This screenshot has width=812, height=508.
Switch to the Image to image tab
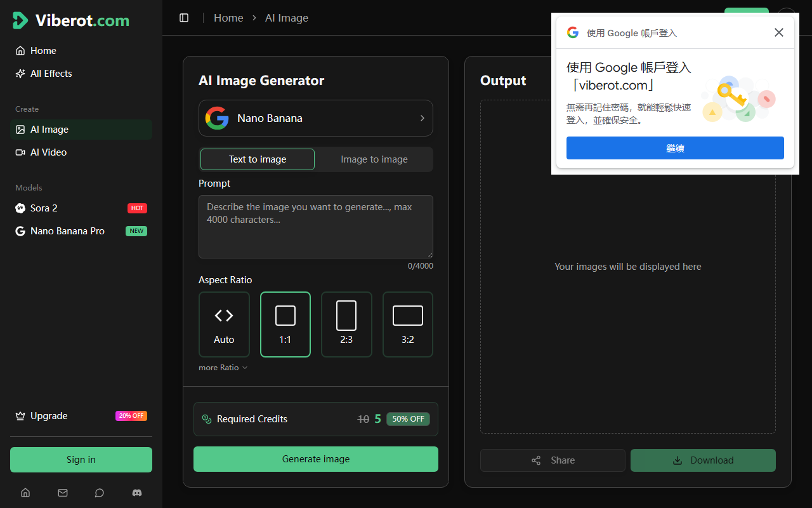click(374, 159)
